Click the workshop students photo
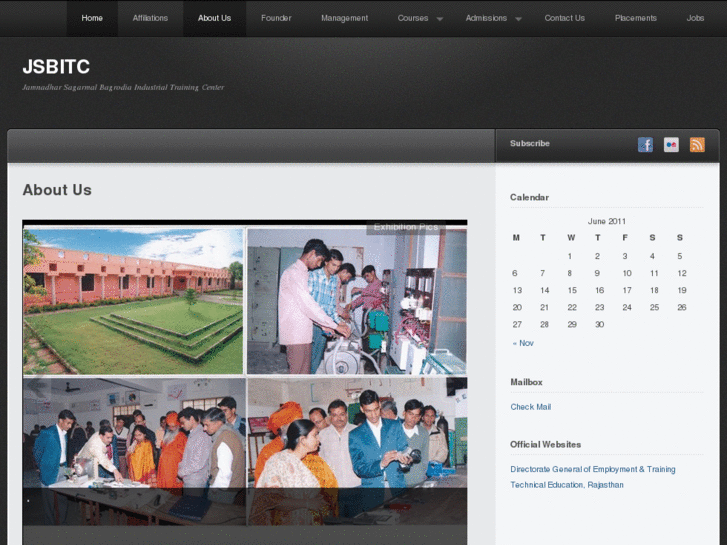 357,300
